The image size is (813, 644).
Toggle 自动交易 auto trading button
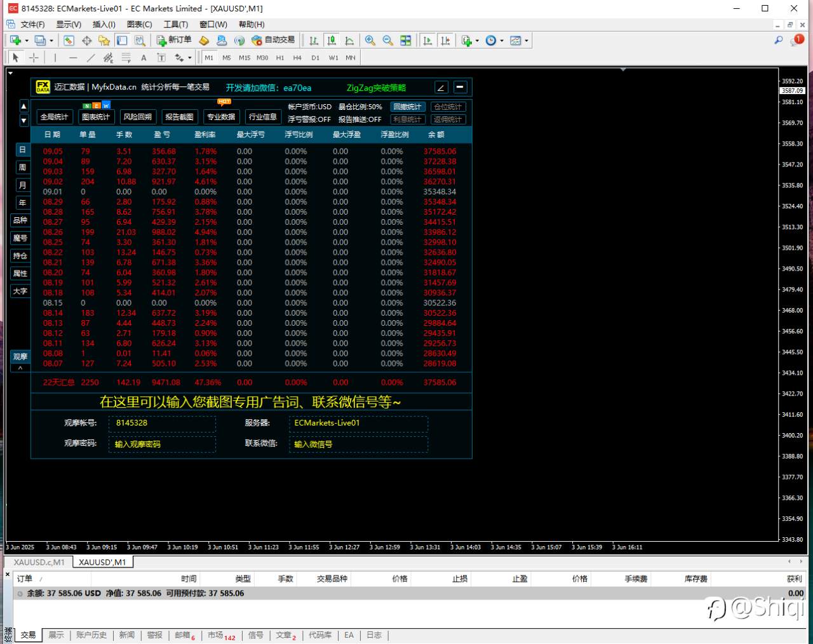274,40
